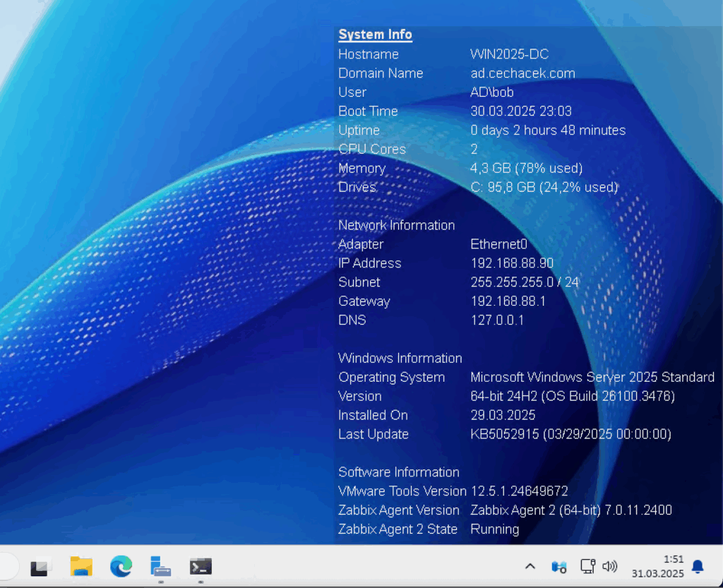Expand the hidden tray icons chevron

(530, 566)
